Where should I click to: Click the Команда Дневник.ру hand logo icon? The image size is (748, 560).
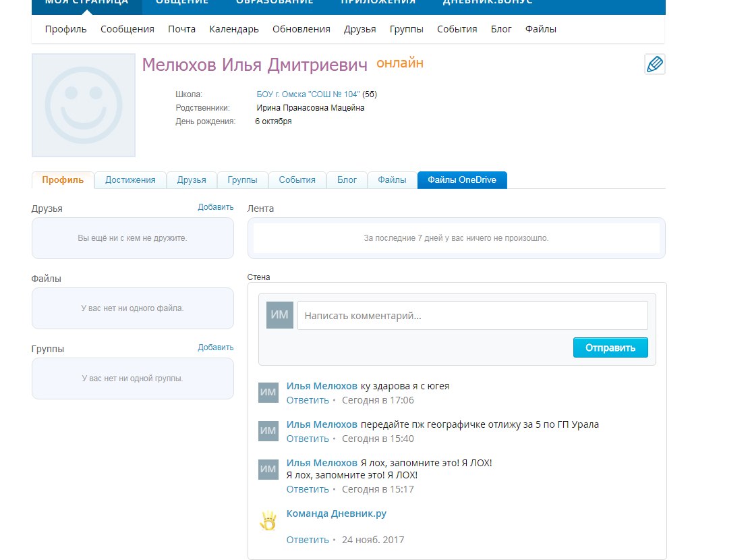tap(268, 522)
